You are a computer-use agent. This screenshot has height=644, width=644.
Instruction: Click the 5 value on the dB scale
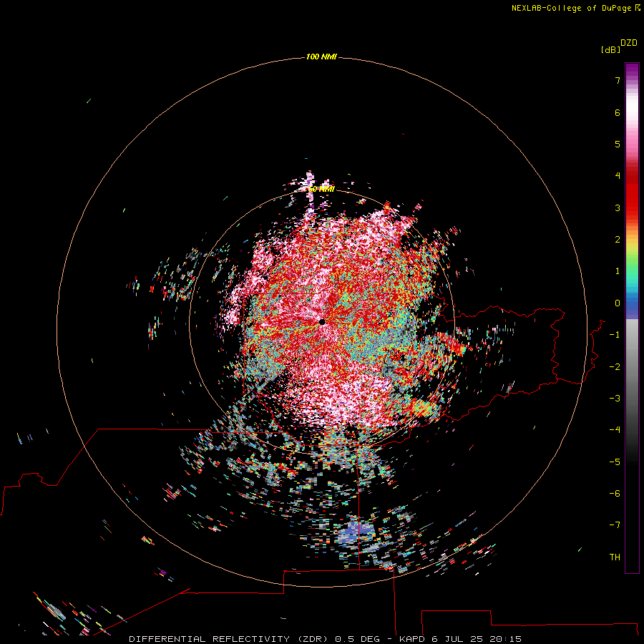click(618, 144)
